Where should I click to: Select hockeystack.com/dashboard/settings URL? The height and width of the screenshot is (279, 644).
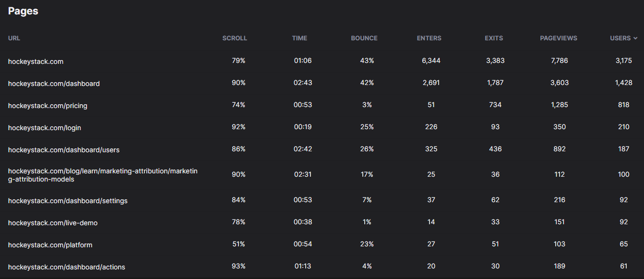coord(68,201)
